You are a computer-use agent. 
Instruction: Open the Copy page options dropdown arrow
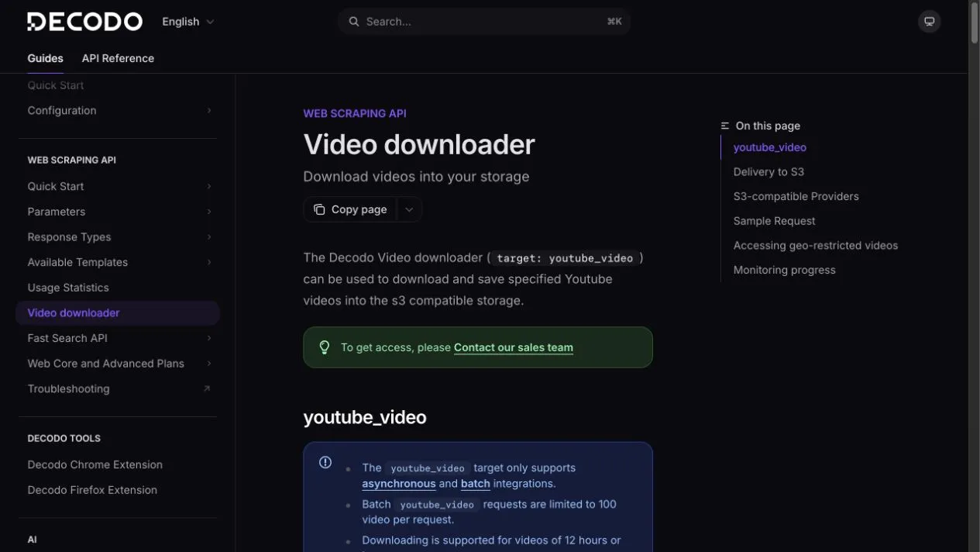click(x=409, y=209)
